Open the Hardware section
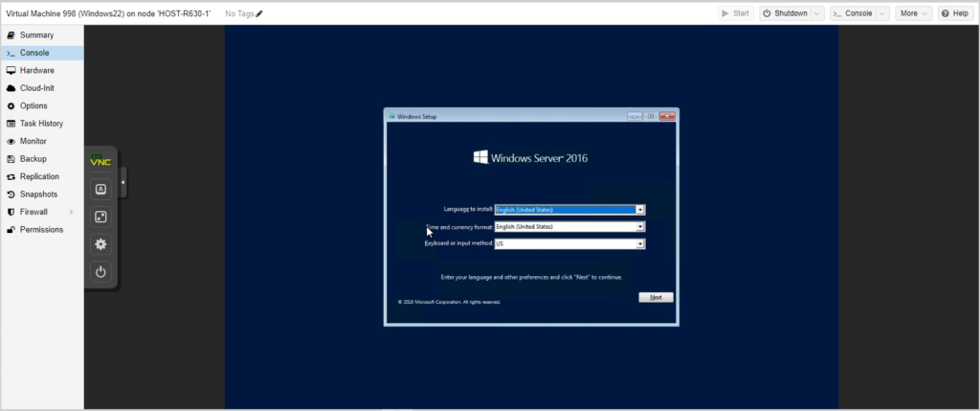This screenshot has width=980, height=411. (x=41, y=71)
